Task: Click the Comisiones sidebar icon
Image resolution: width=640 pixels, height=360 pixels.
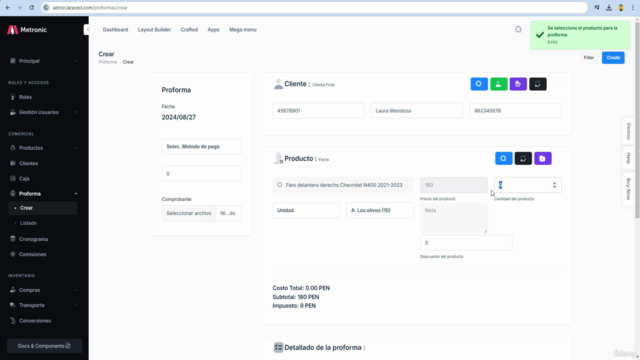Action: [x=13, y=254]
